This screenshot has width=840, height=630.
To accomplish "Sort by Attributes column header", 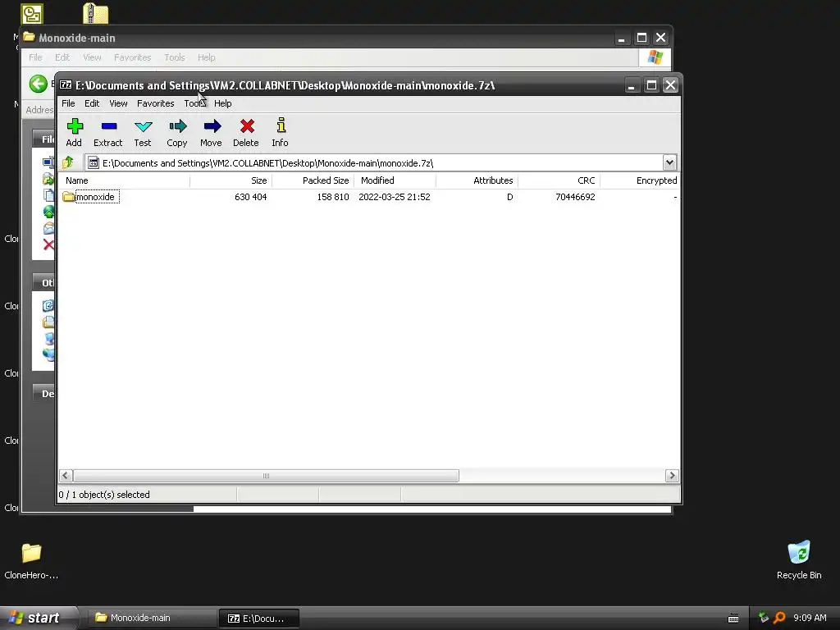I will 477,180.
